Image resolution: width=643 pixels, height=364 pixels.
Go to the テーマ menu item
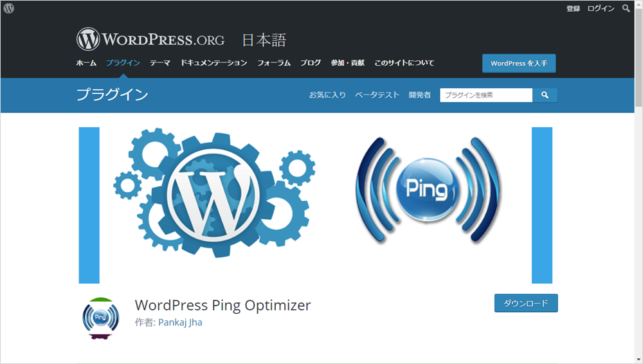point(160,63)
